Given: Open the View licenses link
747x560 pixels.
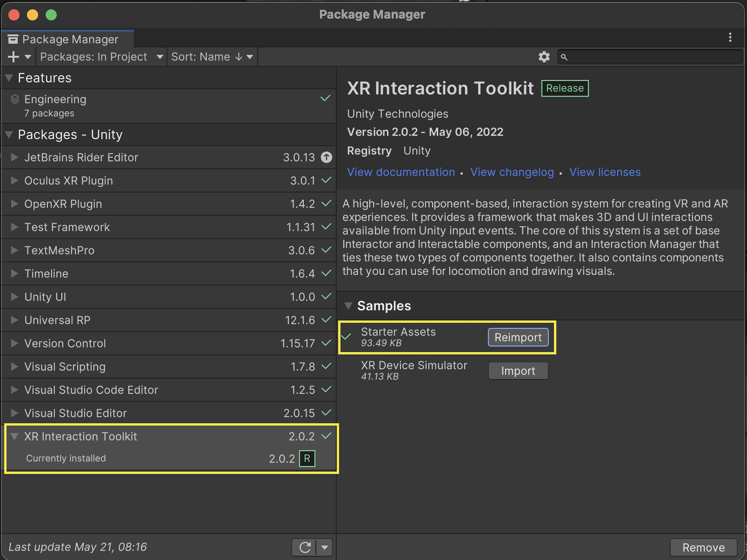Looking at the screenshot, I should [x=605, y=172].
